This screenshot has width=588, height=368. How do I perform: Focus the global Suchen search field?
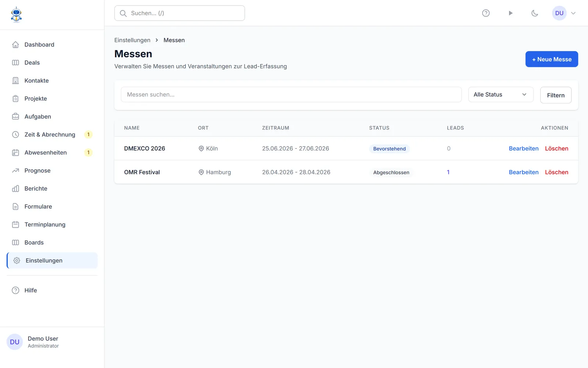pyautogui.click(x=180, y=13)
